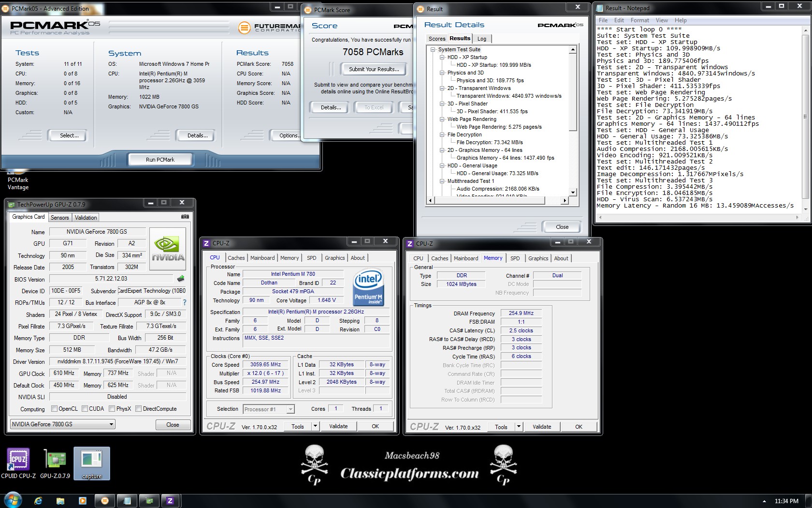Click the Intel Pentium M logo in CPU-Z
This screenshot has width=812, height=508.
tap(368, 287)
